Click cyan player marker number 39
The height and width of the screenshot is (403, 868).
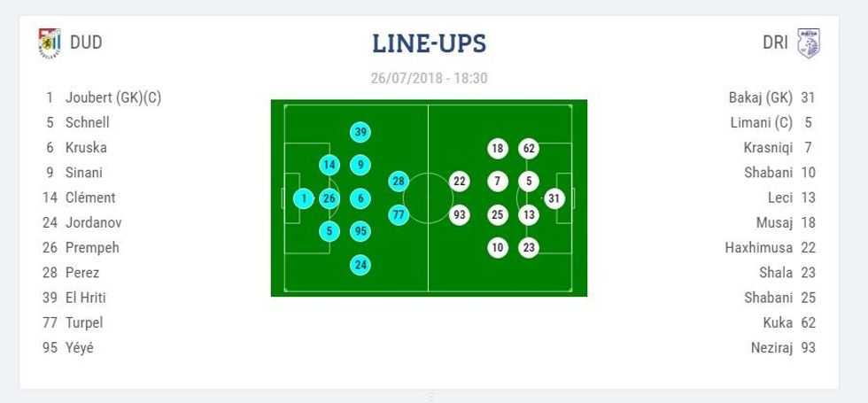[360, 133]
